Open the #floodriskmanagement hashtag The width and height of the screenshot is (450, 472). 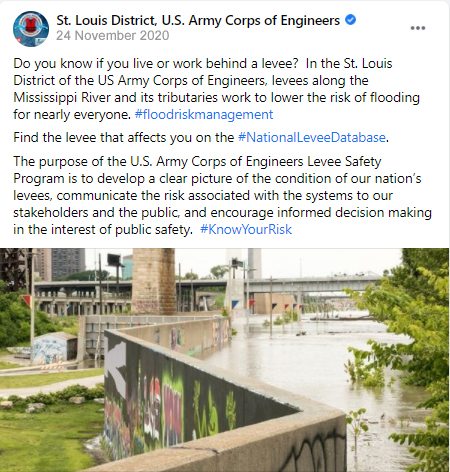click(x=204, y=115)
